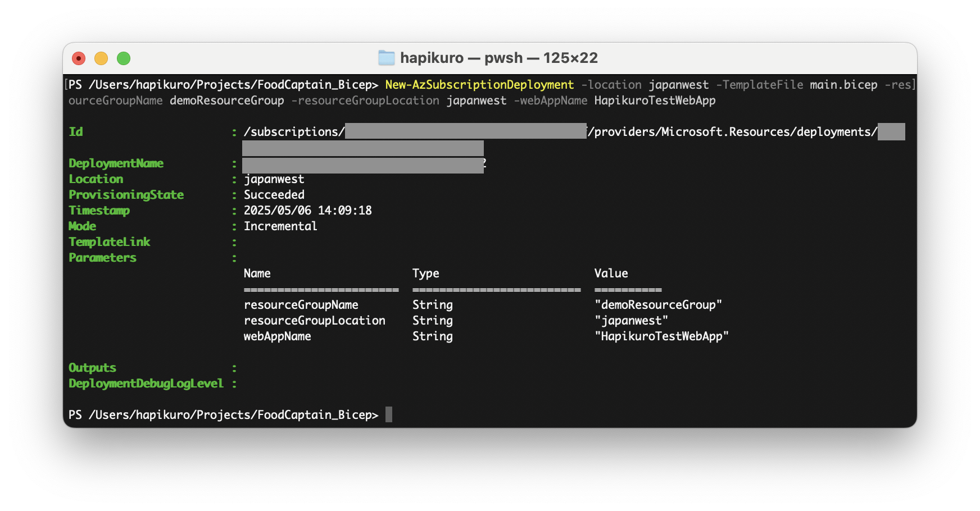Click the 'Outputs' label
The width and height of the screenshot is (980, 511).
93,368
